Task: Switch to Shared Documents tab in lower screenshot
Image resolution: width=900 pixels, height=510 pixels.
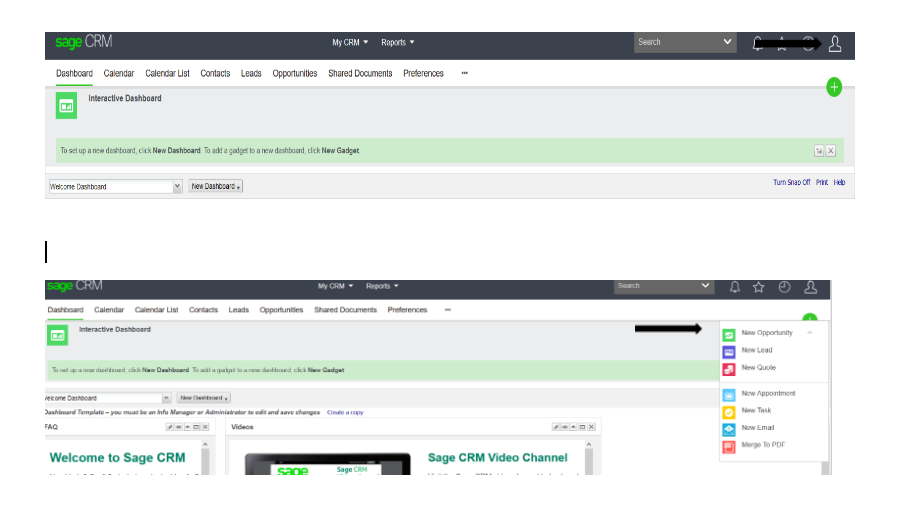Action: 345,310
